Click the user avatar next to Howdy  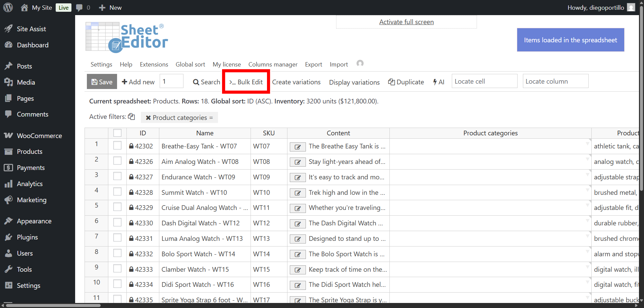tap(631, 7)
